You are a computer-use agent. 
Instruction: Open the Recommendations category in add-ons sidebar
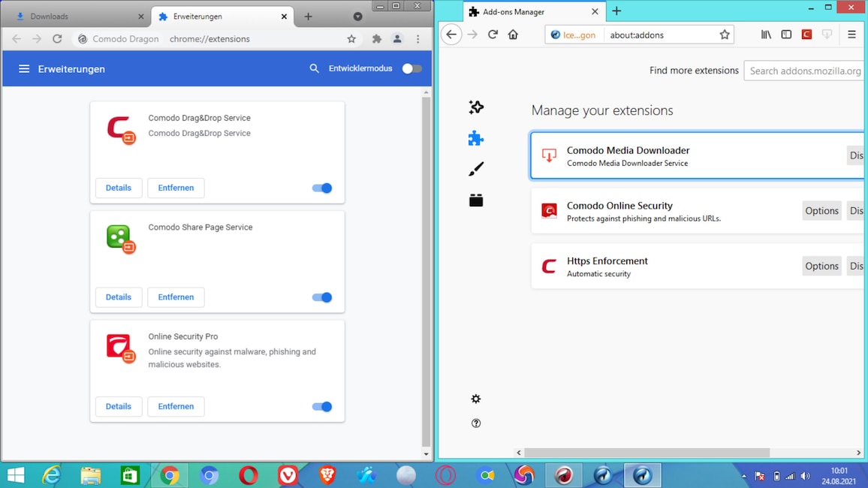tap(476, 107)
